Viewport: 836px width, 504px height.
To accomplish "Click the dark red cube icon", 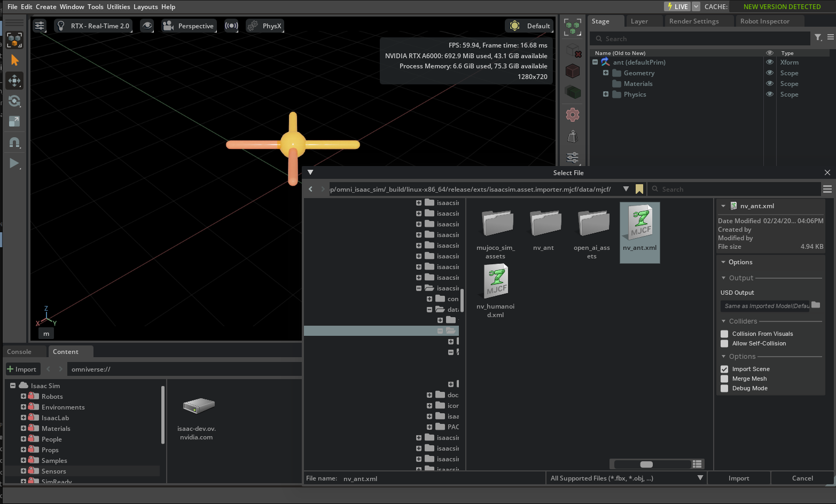I will [x=573, y=71].
